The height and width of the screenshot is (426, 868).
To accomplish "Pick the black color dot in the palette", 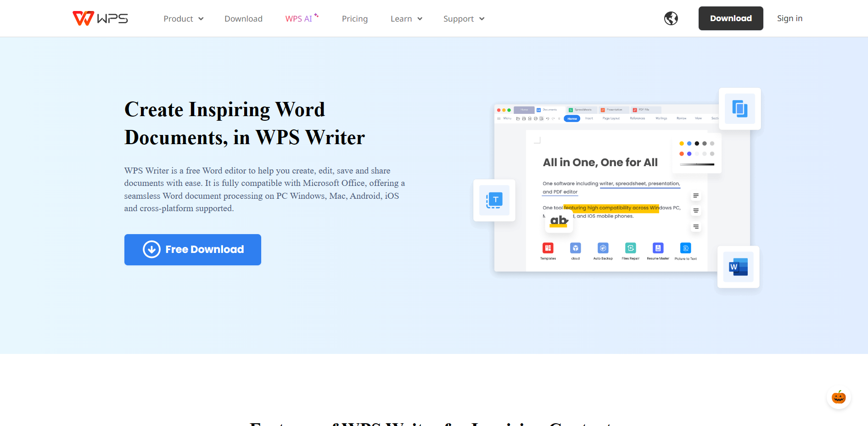I will pyautogui.click(x=697, y=144).
